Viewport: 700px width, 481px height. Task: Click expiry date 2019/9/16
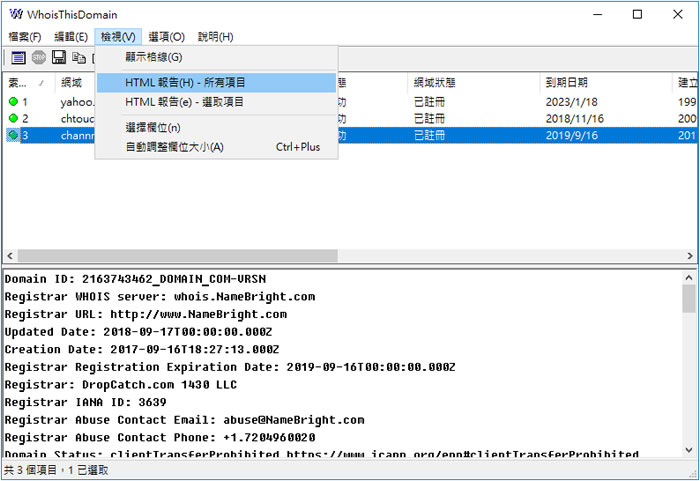571,135
